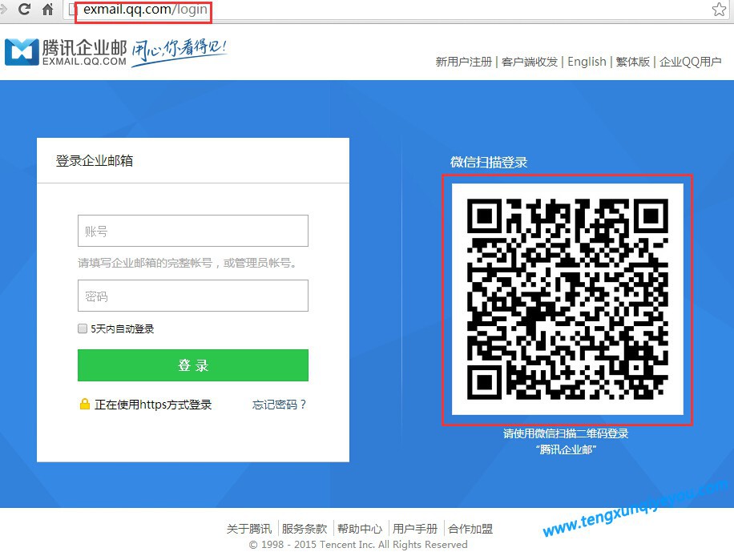The image size is (734, 560).
Task: Click the 账号 account input field
Action: coord(193,231)
